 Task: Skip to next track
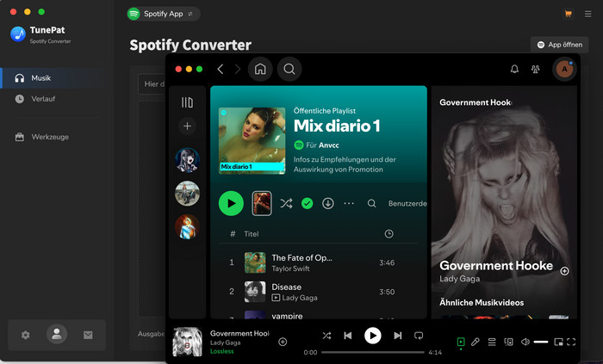(398, 336)
